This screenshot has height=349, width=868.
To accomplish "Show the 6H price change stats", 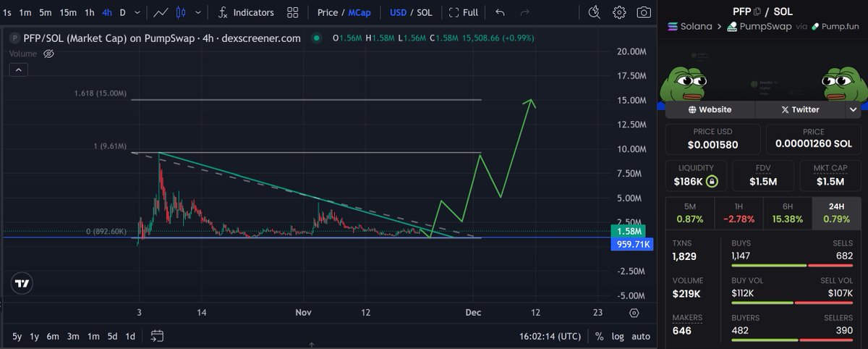I will tap(787, 212).
